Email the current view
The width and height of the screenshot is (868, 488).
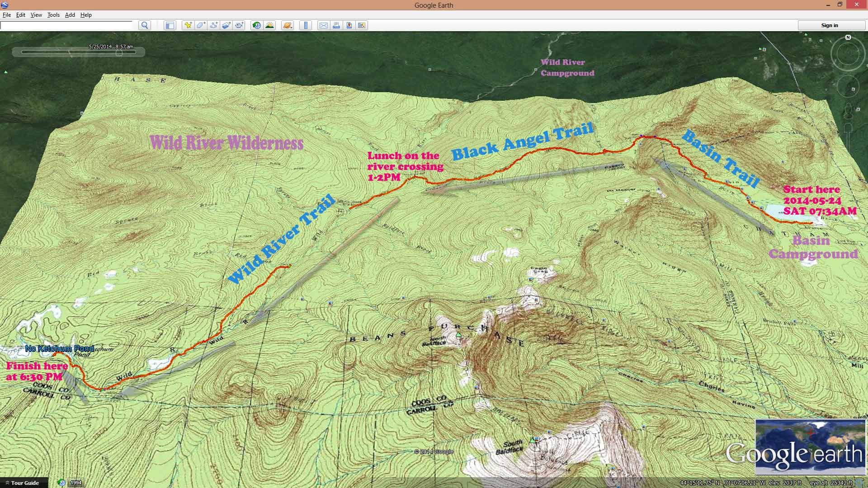323,25
